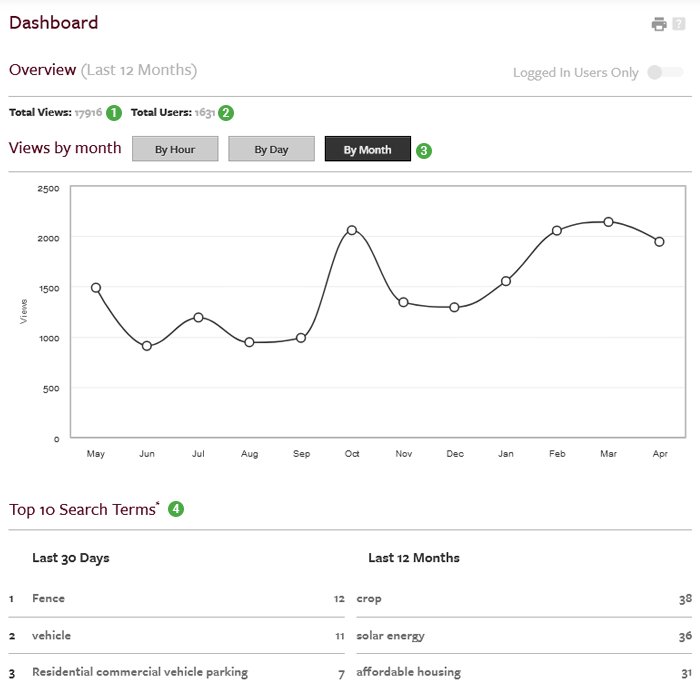Click the May data point on the chart
This screenshot has height=688, width=700.
point(96,288)
